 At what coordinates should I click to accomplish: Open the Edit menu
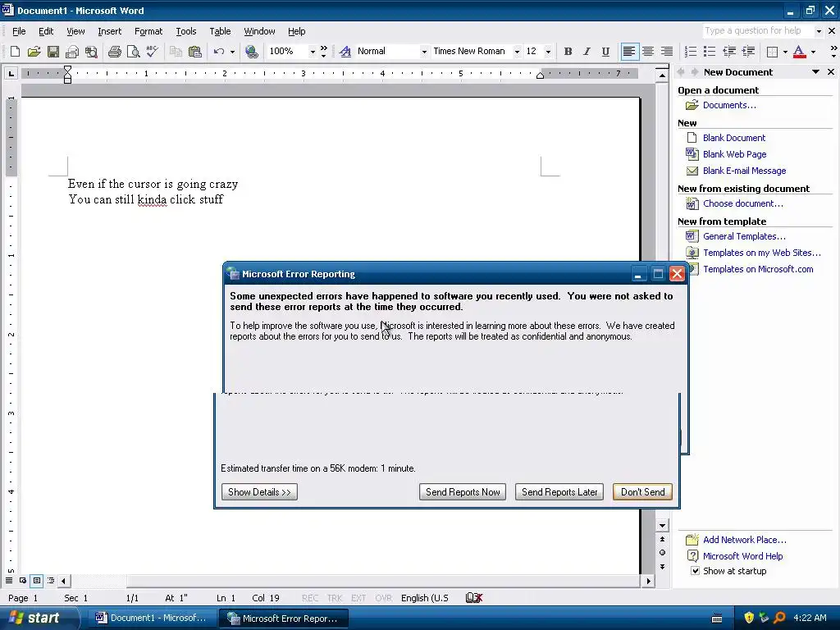pyautogui.click(x=46, y=31)
